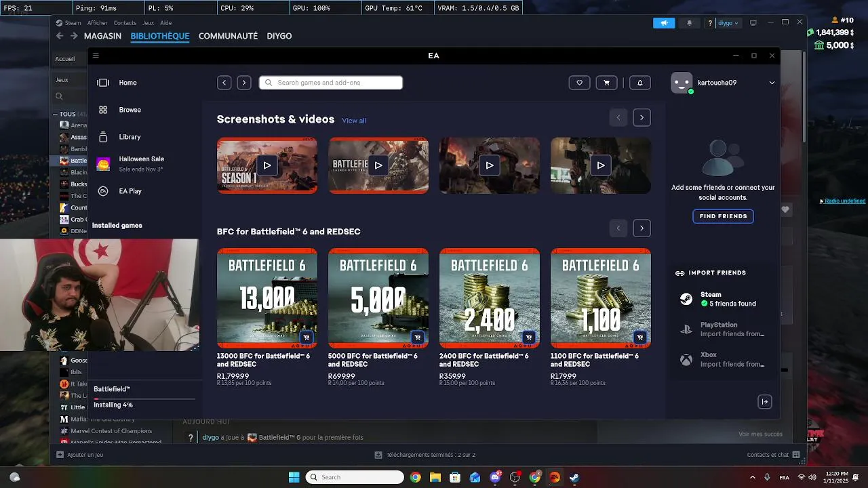Switch to MAGASIN tab in Steam

click(102, 36)
